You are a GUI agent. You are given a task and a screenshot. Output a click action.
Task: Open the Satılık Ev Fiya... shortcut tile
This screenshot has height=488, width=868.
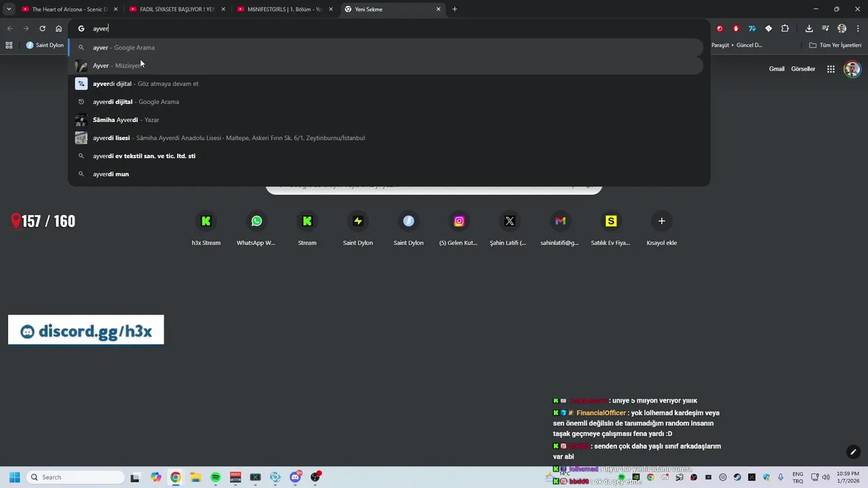click(x=610, y=228)
